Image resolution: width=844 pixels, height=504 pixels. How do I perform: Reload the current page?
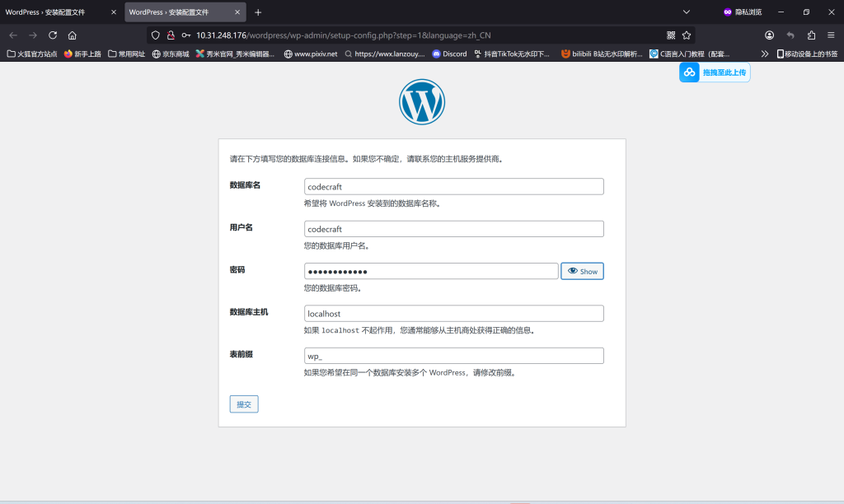coord(53,35)
